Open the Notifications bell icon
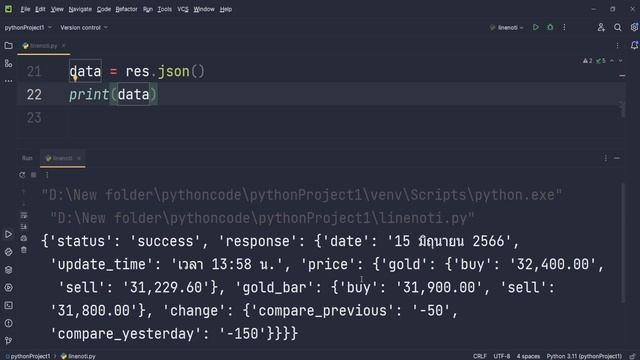This screenshot has width=640, height=360. pos(634,45)
